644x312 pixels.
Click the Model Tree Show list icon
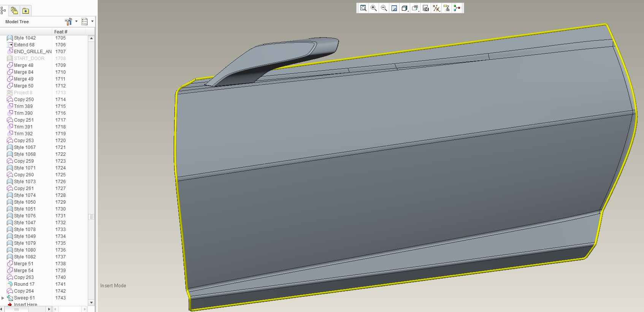click(85, 22)
